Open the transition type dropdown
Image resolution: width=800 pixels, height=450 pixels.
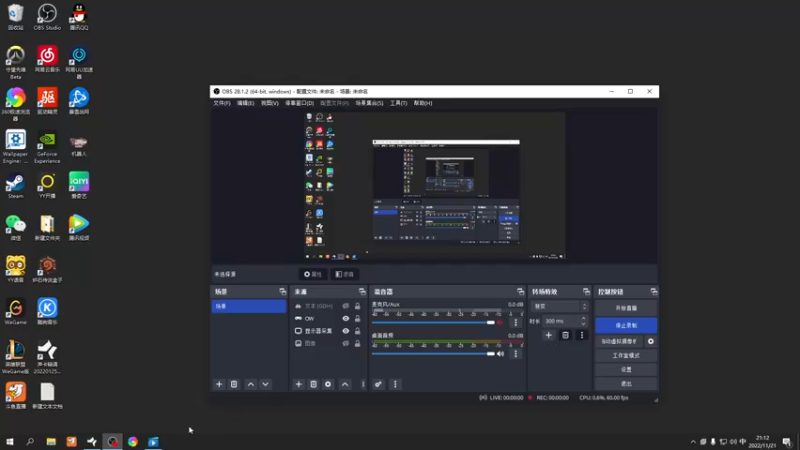[x=560, y=306]
